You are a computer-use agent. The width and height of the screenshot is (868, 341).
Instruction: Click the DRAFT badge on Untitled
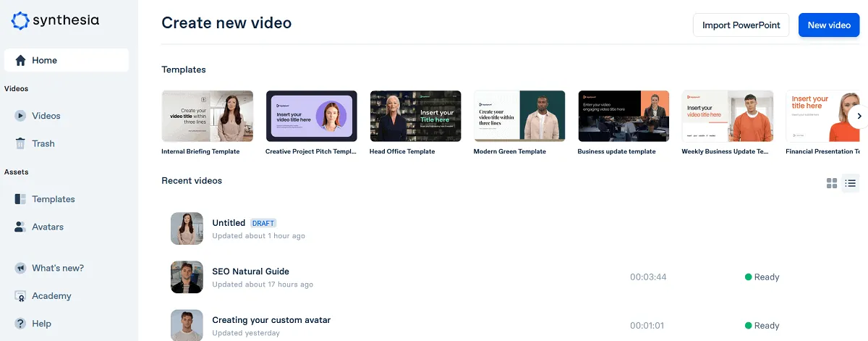263,223
